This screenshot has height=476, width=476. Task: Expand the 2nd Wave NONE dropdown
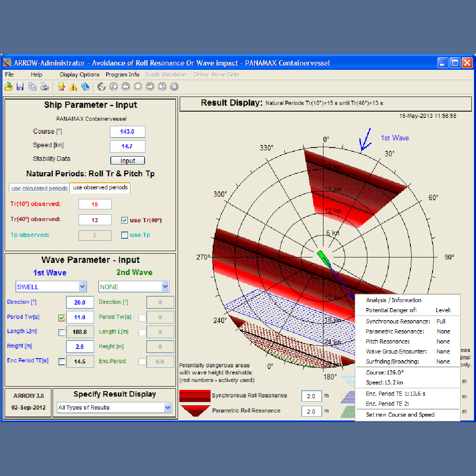click(x=165, y=287)
